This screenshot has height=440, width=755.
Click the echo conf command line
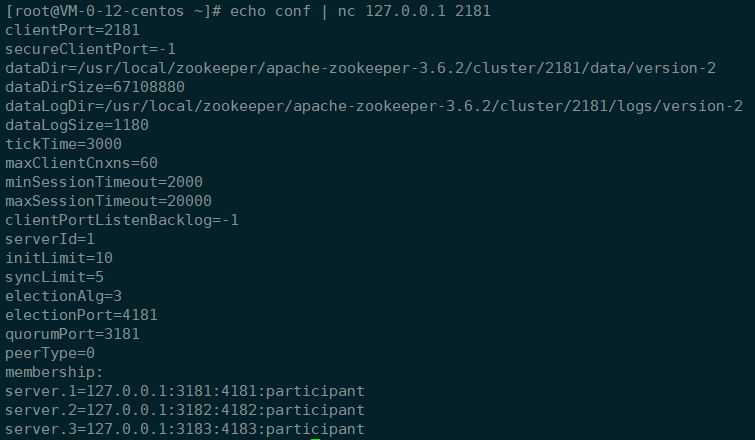(x=248, y=11)
